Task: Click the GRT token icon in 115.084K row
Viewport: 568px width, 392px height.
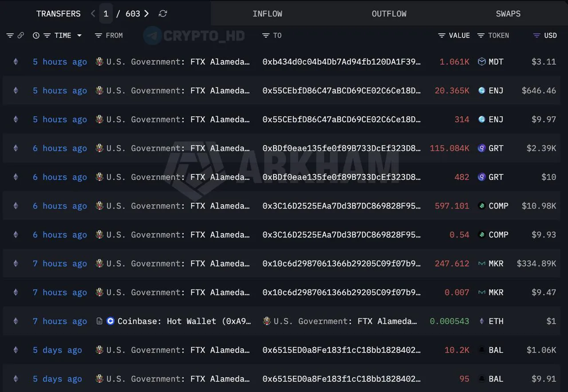Action: [x=481, y=148]
